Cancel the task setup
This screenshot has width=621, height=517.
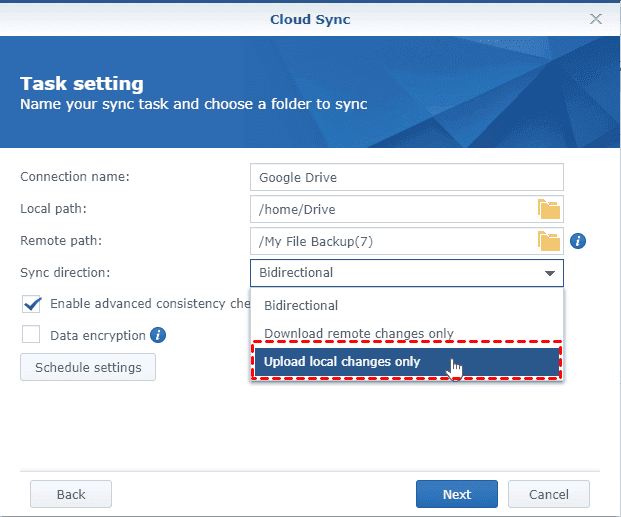click(x=548, y=494)
